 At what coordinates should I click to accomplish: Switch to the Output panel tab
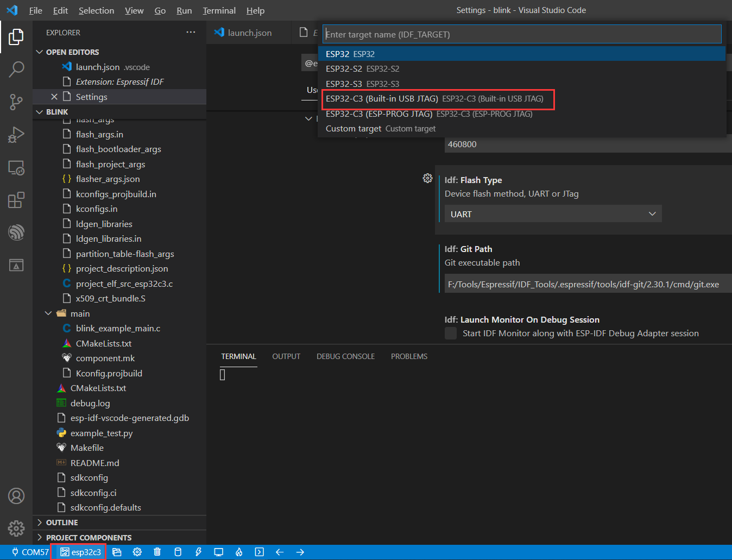[286, 356]
